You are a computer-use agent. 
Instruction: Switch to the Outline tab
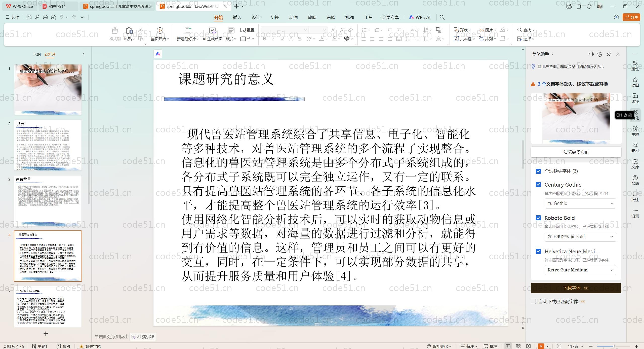point(37,54)
